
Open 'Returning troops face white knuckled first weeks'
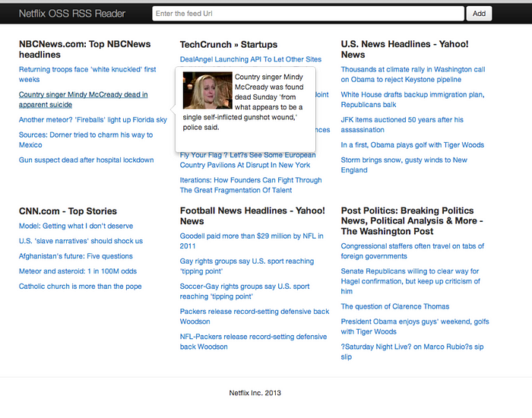click(87, 74)
